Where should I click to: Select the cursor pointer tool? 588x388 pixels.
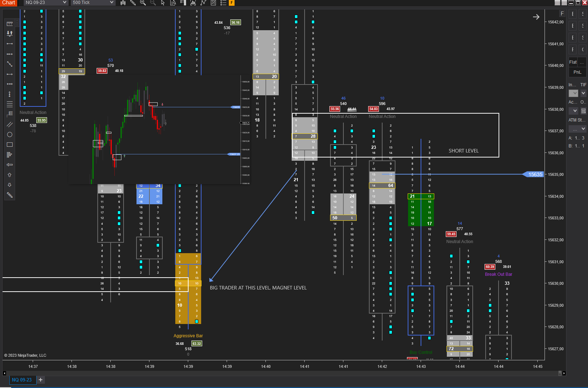tap(163, 3)
